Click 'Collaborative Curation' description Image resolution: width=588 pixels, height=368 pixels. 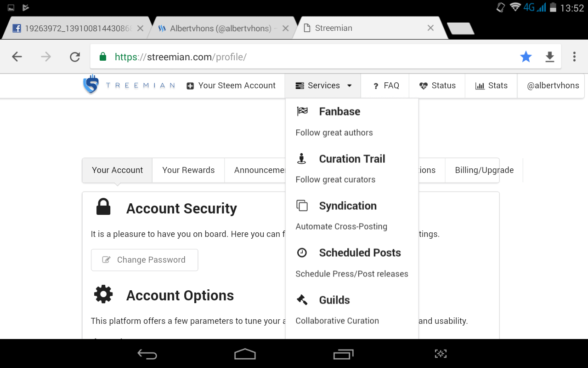(337, 321)
